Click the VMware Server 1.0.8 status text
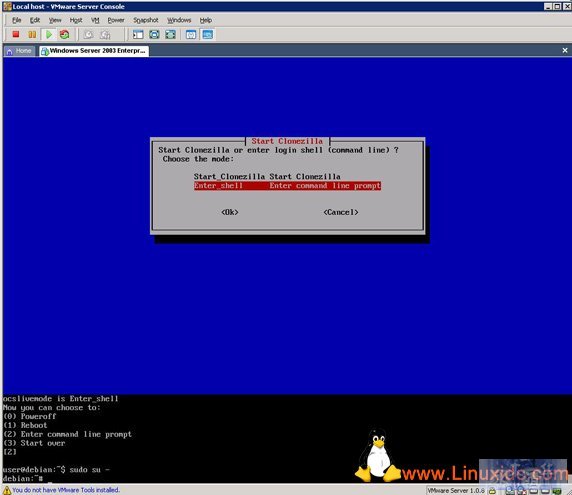The image size is (572, 495). 456,490
